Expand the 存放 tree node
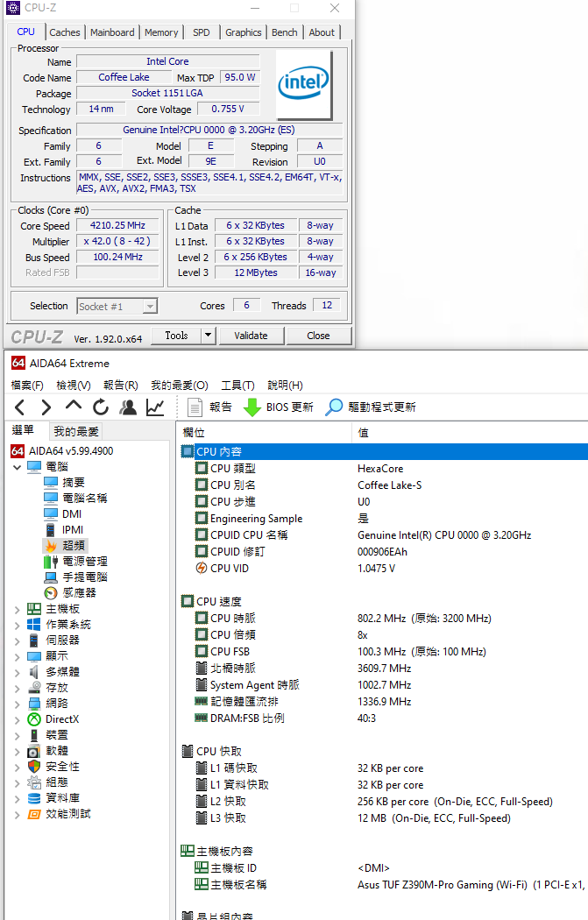The width and height of the screenshot is (588, 920). (x=17, y=689)
